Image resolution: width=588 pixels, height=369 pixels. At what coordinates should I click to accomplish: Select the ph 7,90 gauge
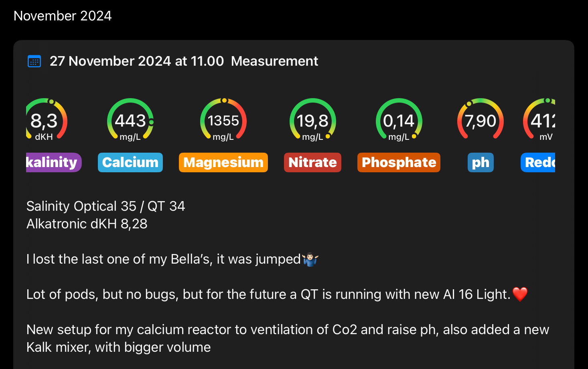pyautogui.click(x=481, y=120)
